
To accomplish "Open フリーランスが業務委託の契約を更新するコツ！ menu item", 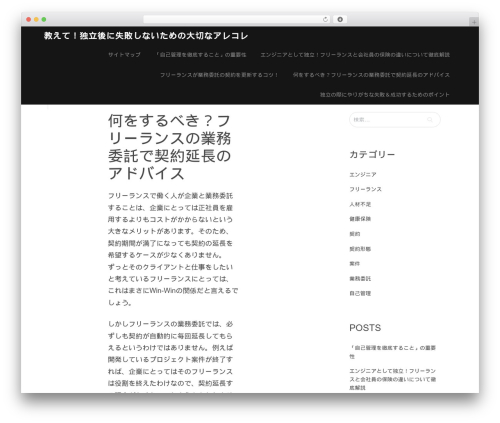I will (219, 75).
